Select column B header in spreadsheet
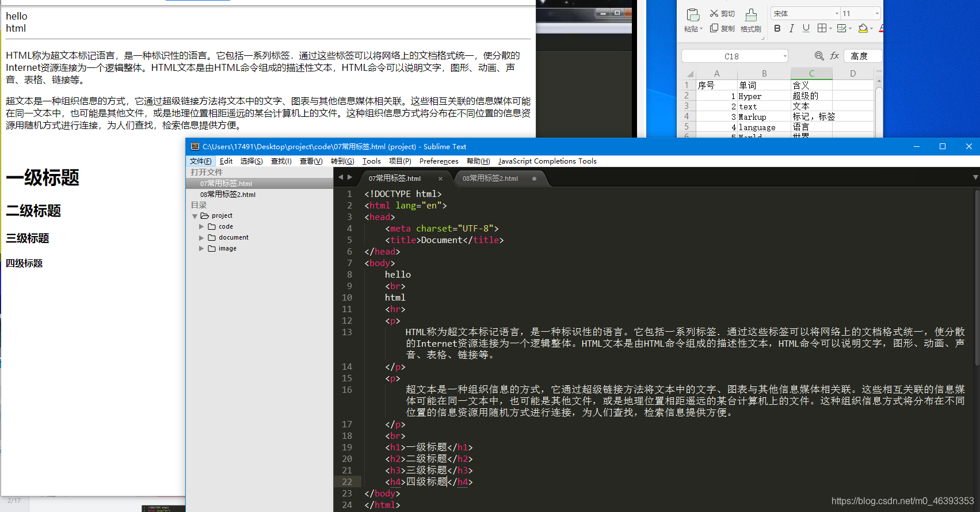 [764, 74]
